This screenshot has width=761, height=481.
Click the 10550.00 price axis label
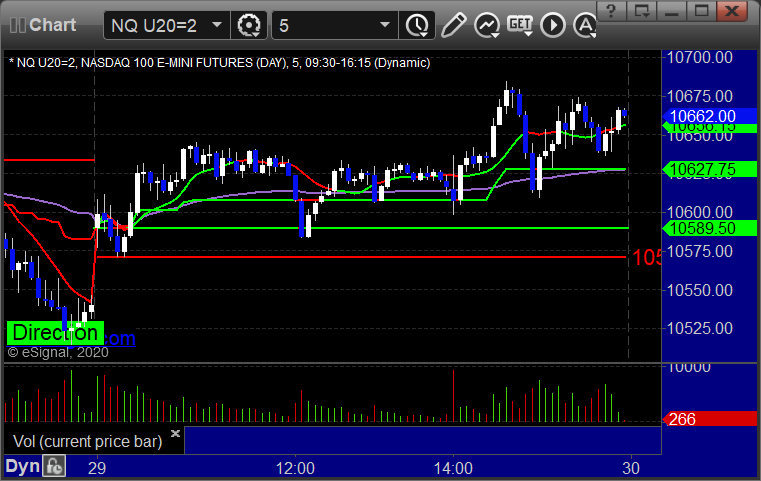pyautogui.click(x=700, y=290)
